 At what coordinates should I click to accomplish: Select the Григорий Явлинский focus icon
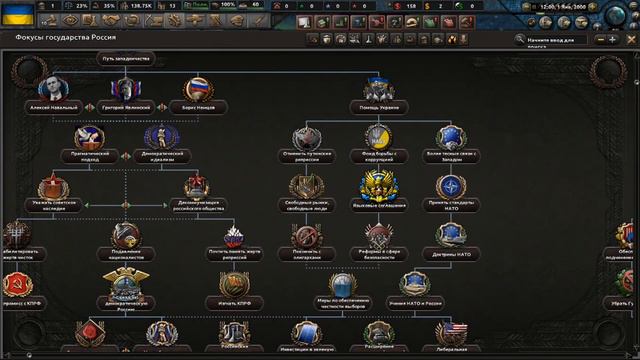(x=126, y=89)
